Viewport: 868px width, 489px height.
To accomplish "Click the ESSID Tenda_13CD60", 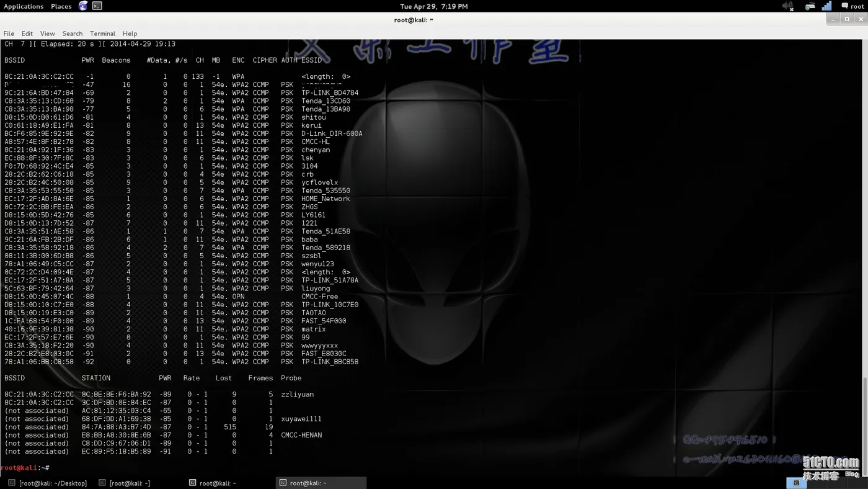I will tap(326, 101).
